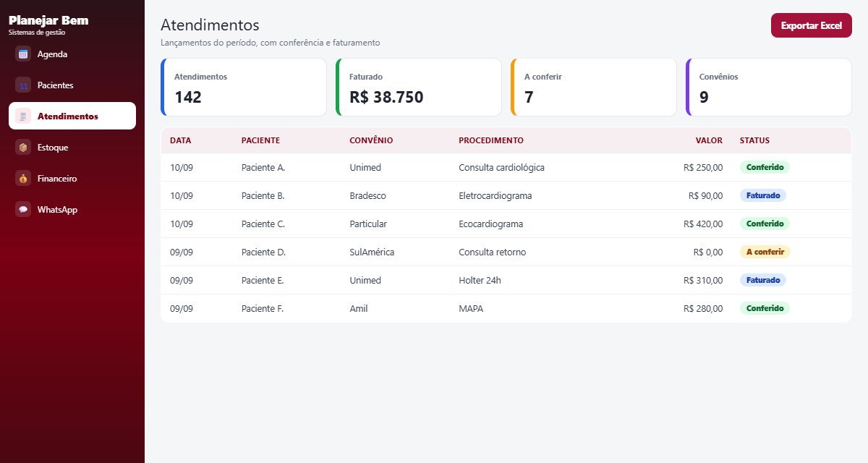Select the Paciente F. cell
The image size is (868, 463).
point(263,308)
